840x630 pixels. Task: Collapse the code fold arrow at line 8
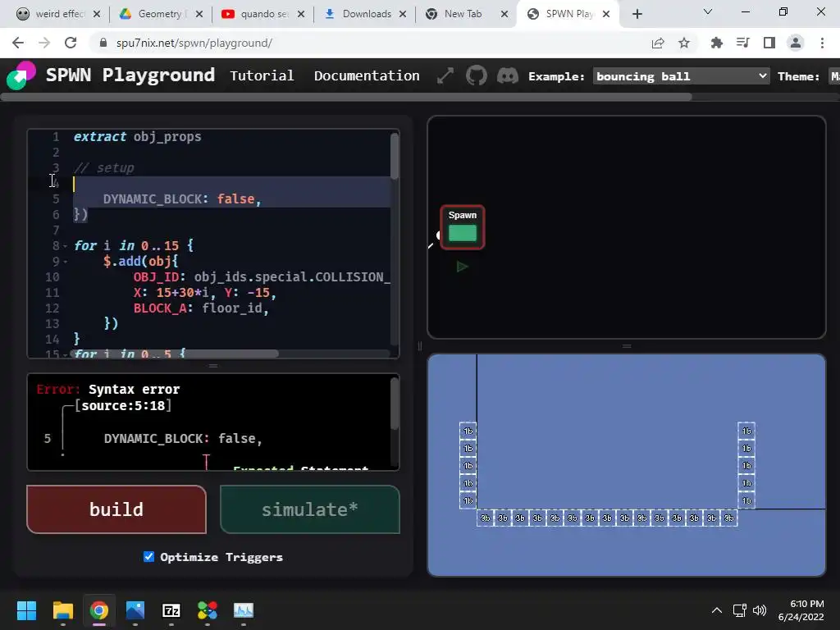(x=66, y=246)
